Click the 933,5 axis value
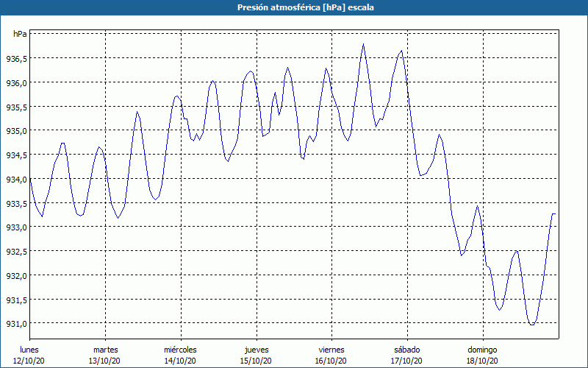 coord(16,203)
